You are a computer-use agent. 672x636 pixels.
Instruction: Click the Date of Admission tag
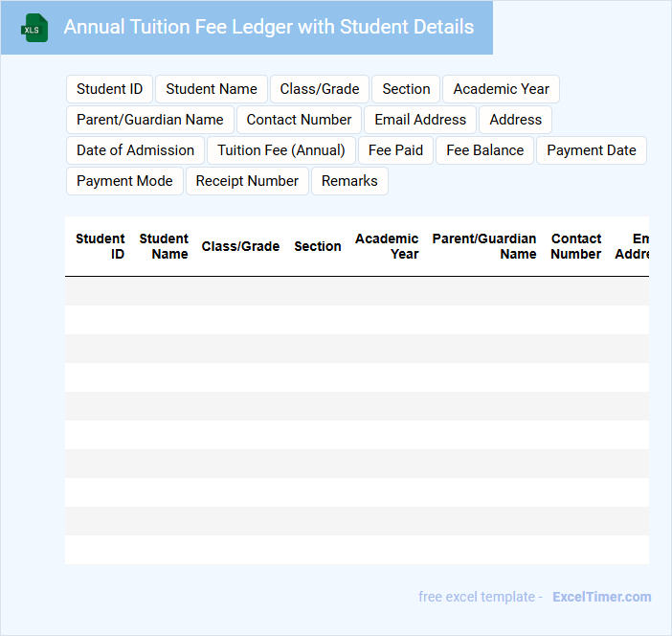135,150
